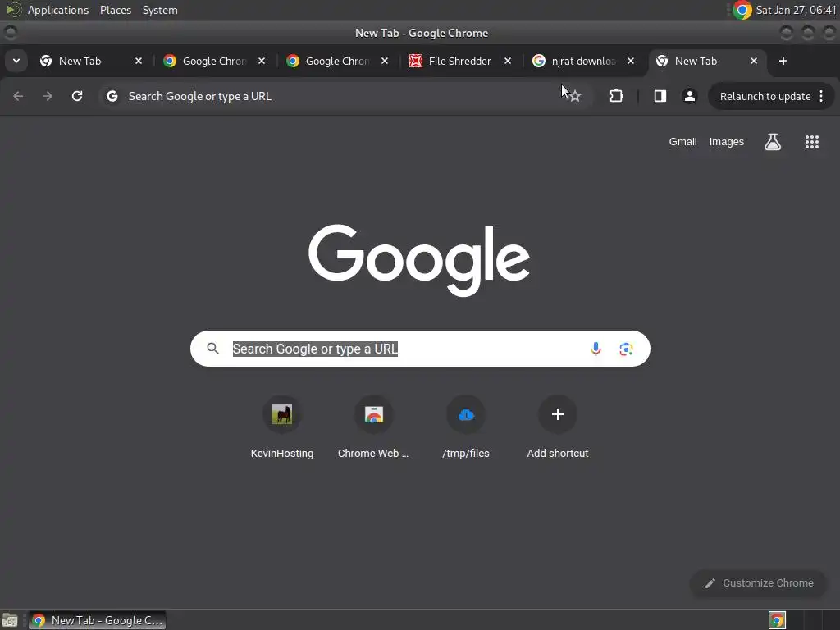Viewport: 840px width, 630px height.
Task: Click the window menu button in title bar
Action: click(10, 33)
